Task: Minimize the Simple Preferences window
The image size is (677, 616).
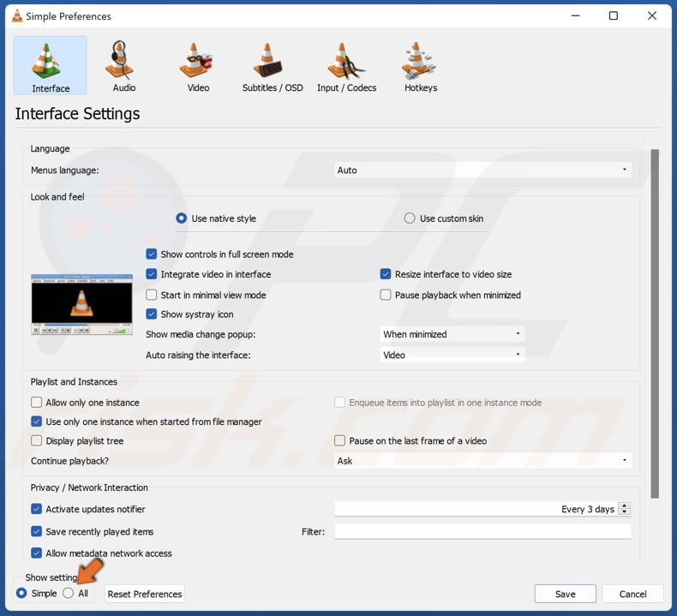Action: pos(576,16)
